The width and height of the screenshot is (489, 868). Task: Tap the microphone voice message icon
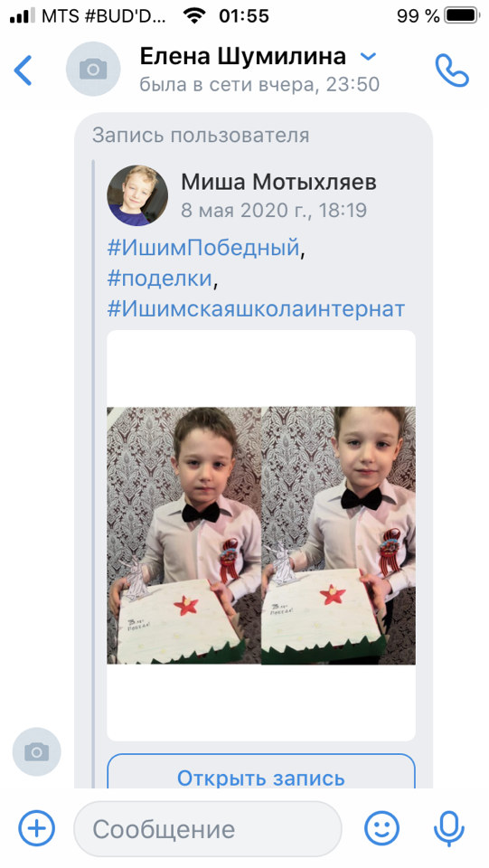point(449,829)
